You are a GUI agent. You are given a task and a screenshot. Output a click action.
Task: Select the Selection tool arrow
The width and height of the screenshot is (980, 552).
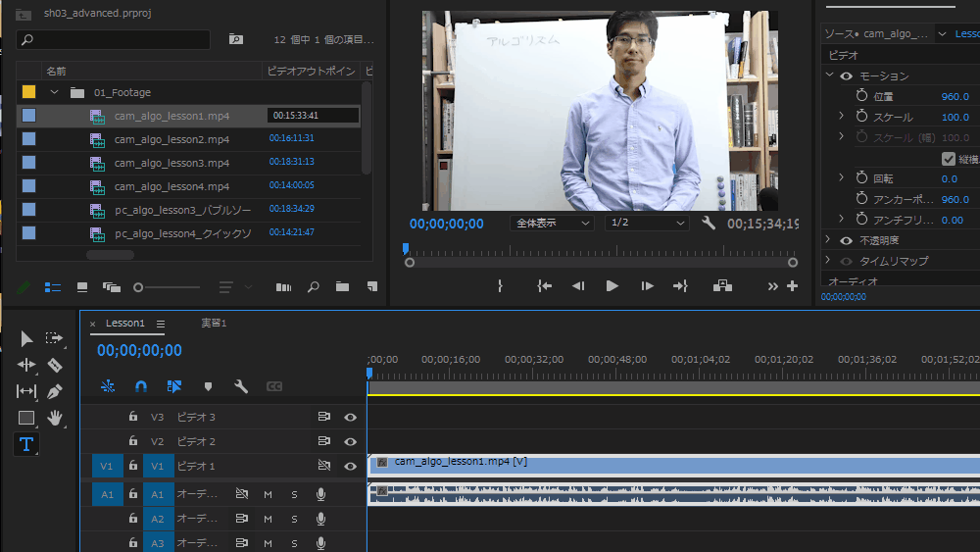(x=25, y=339)
